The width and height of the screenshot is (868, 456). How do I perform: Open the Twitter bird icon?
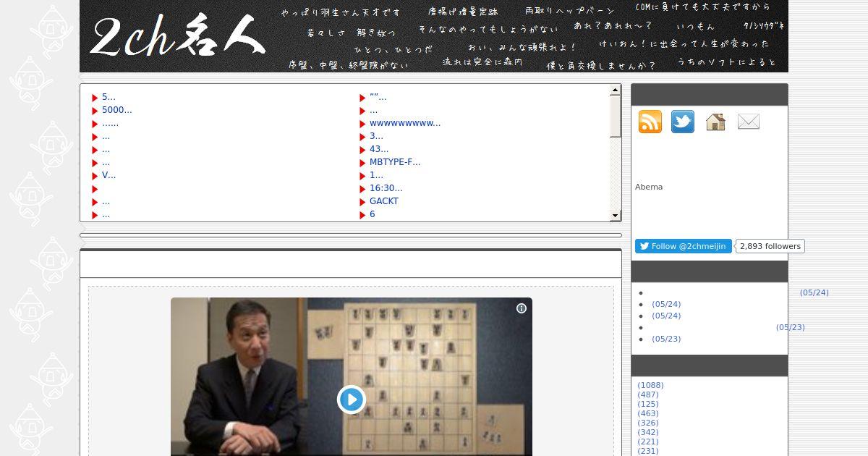(x=683, y=122)
